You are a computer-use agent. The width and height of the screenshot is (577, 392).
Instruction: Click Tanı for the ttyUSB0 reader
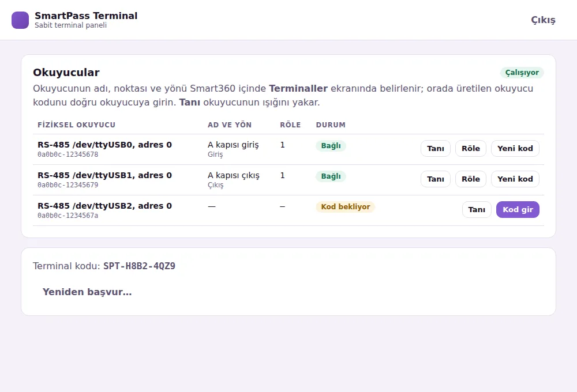435,149
